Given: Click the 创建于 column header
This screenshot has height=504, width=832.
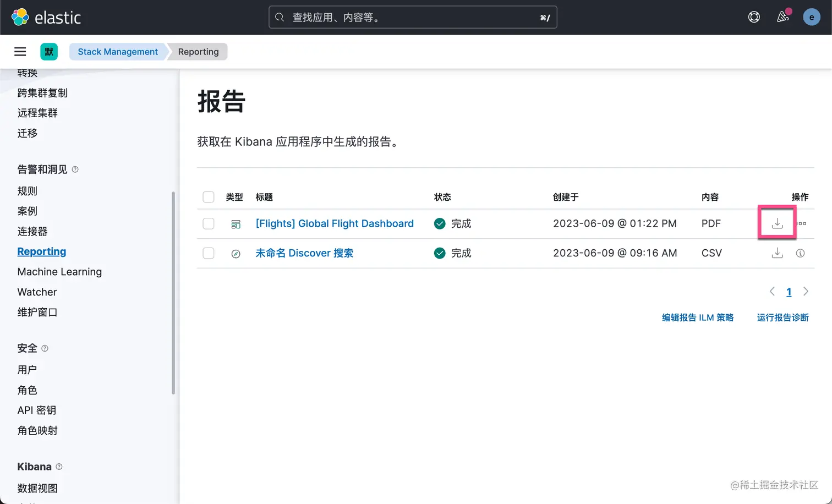Looking at the screenshot, I should (566, 197).
